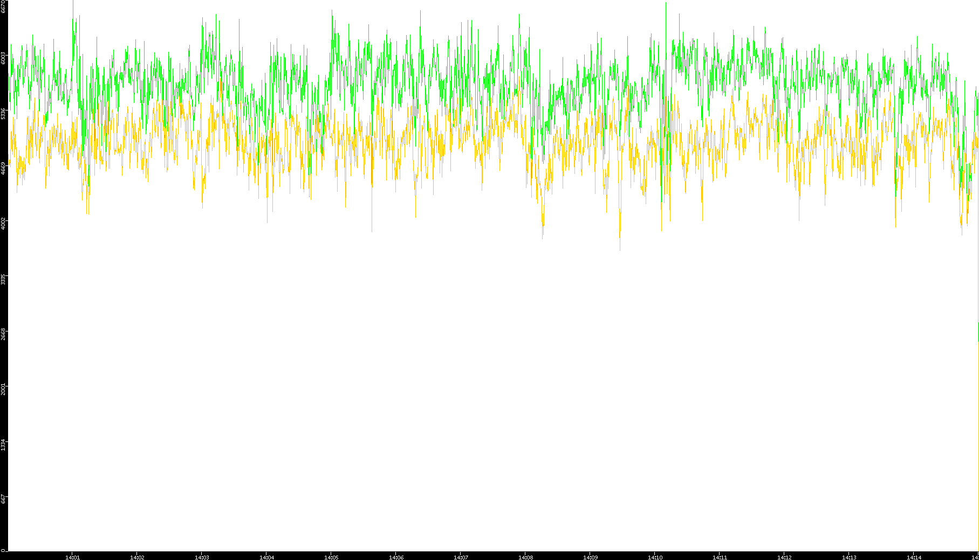Click the 667 y-axis label
This screenshot has width=979, height=560.
(4, 499)
